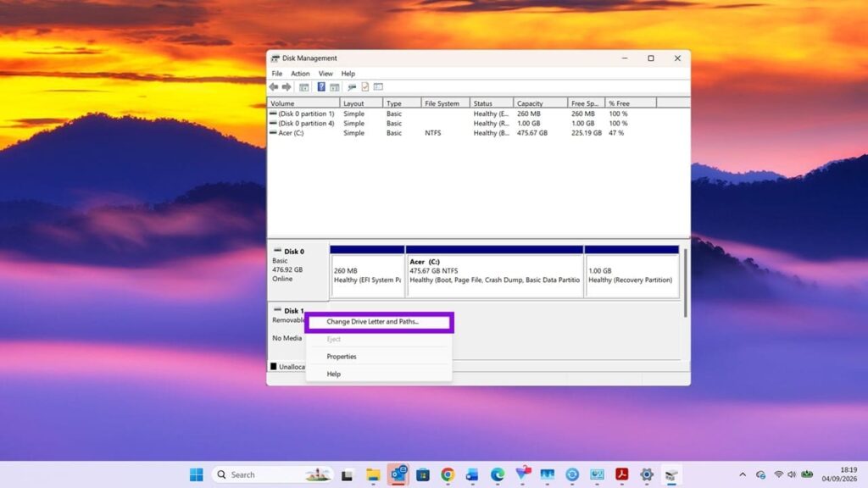Click the Task View icon on the taskbar
The height and width of the screenshot is (488, 868).
point(347,474)
